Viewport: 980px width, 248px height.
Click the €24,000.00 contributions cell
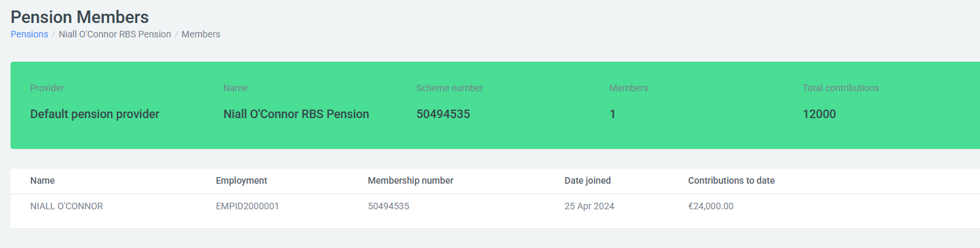[711, 206]
